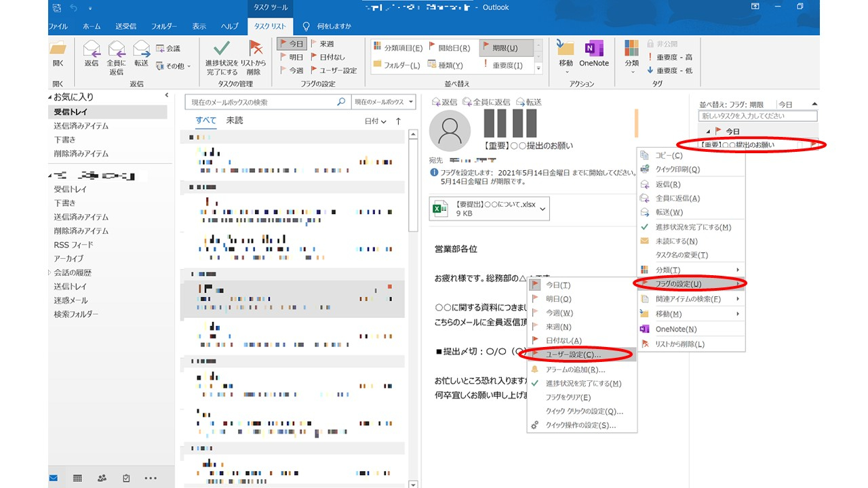
Task: Select the リストから削除 red flag icon
Action: point(257,49)
